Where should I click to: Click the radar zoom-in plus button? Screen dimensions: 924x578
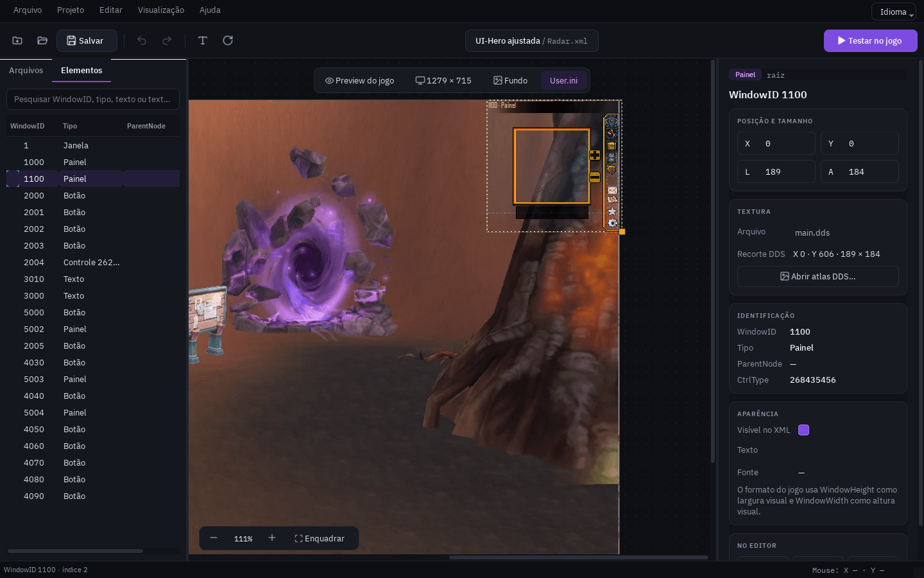595,155
